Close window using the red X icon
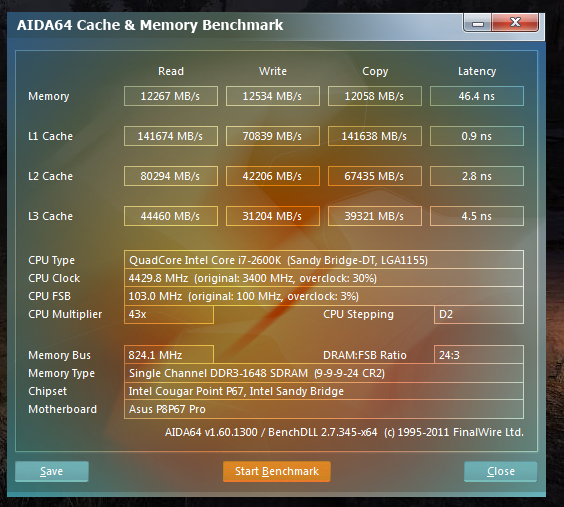This screenshot has width=564, height=507. (x=515, y=23)
